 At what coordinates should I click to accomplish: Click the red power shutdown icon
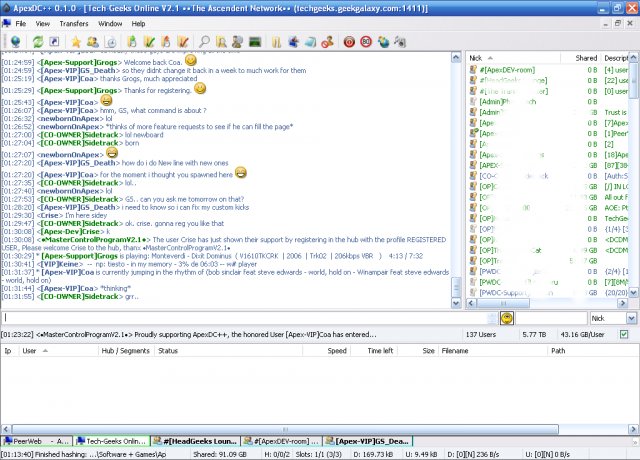pos(349,42)
